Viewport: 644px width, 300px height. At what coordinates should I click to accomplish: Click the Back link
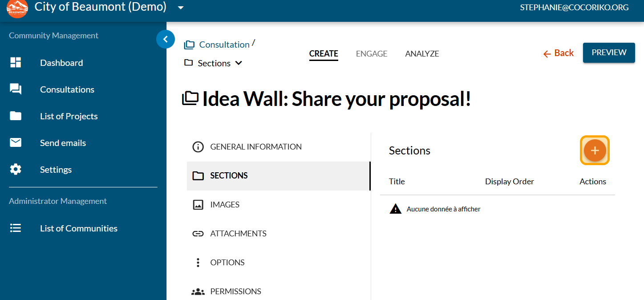559,53
